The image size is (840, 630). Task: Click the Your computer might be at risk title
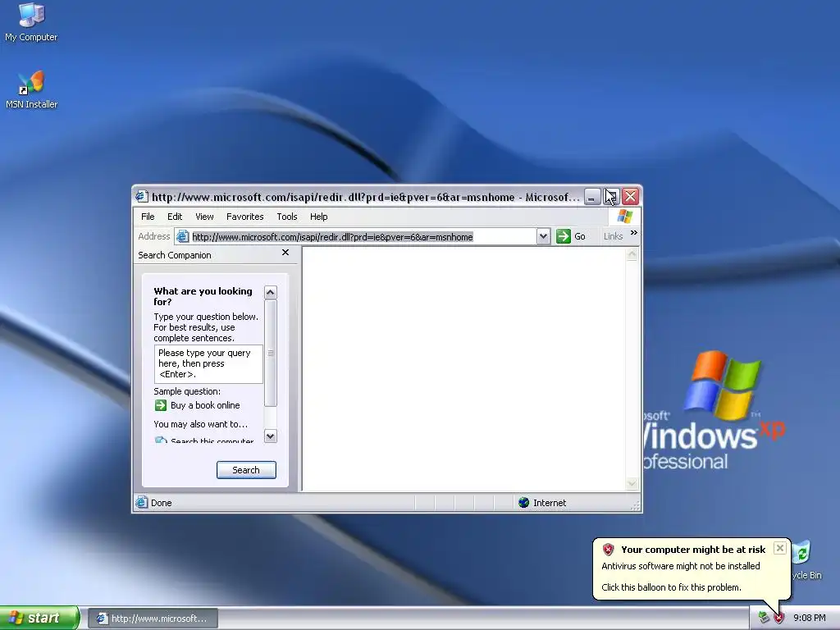tap(693, 549)
